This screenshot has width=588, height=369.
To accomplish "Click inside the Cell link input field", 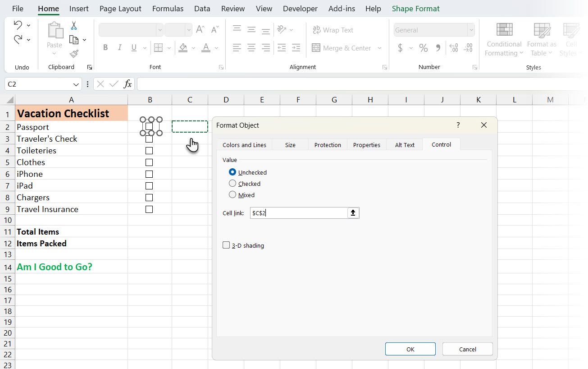I will 298,213.
